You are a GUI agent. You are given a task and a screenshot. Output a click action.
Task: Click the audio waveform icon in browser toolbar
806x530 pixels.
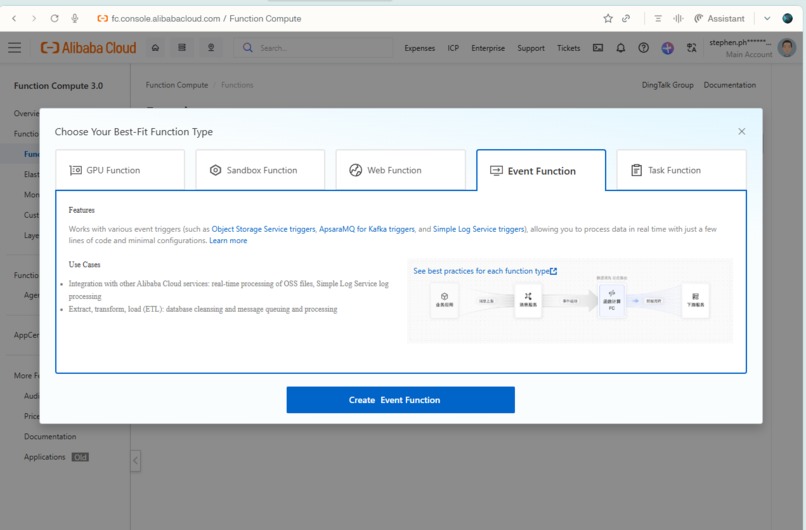pos(679,19)
